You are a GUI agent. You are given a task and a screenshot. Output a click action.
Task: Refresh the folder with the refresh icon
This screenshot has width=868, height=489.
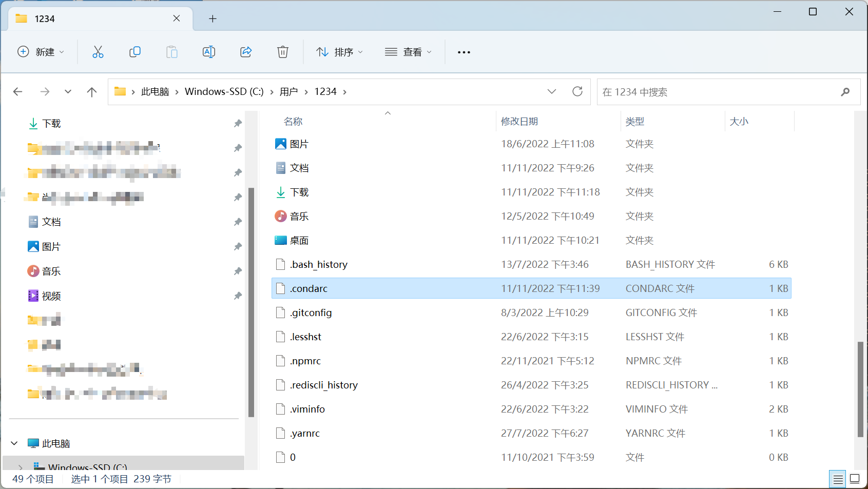coord(577,91)
